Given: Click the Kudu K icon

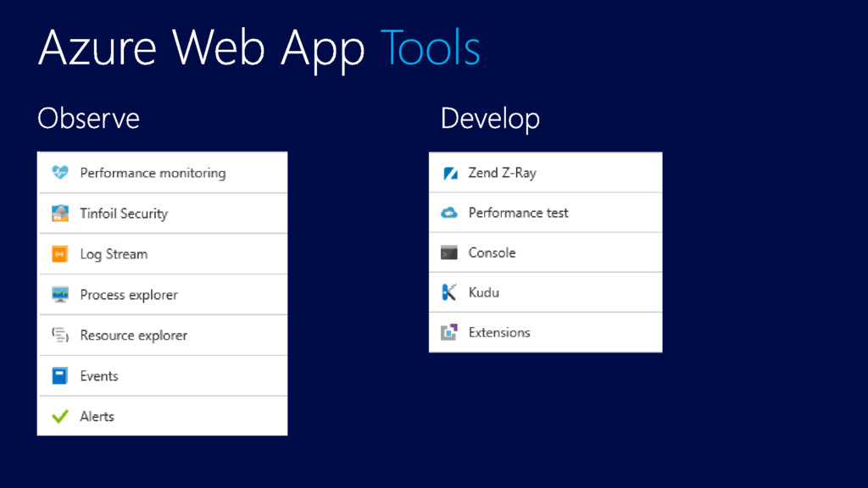Looking at the screenshot, I should coord(449,292).
